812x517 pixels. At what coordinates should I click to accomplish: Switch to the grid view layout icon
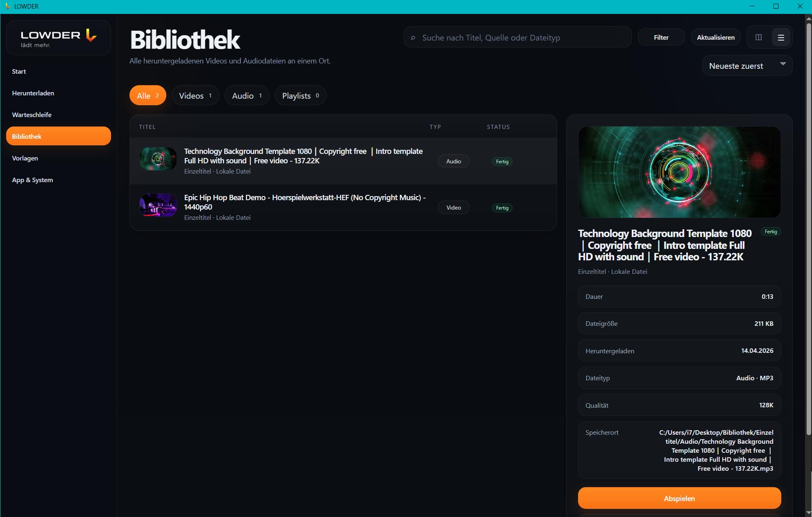(758, 37)
